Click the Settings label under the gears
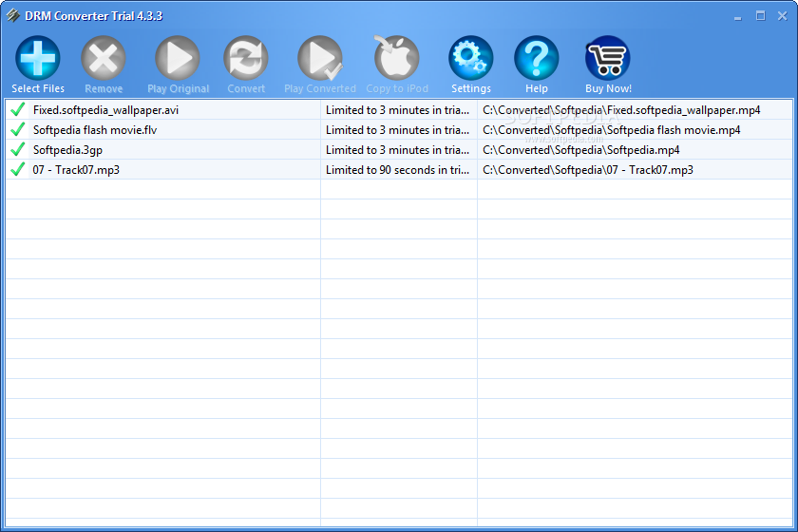Viewport: 798px width, 532px height. [x=471, y=88]
